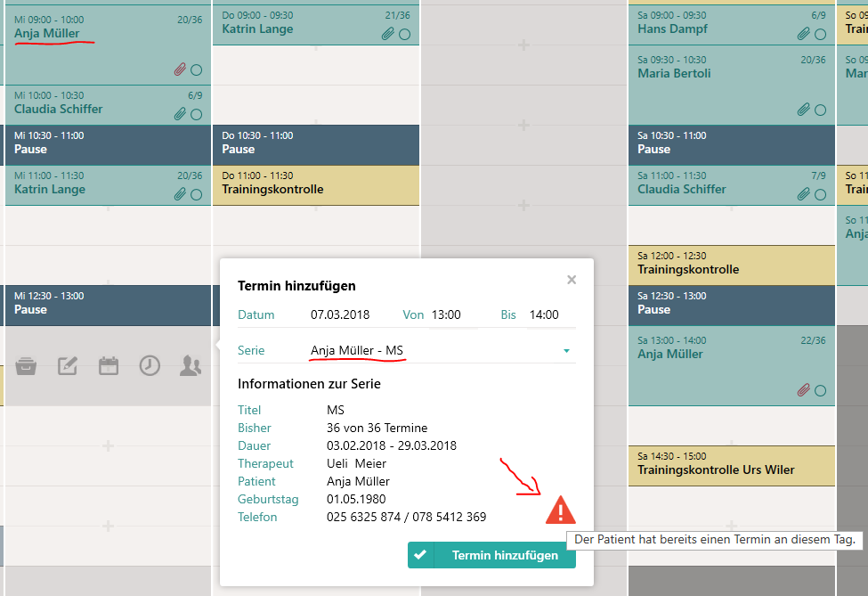Click the Bis time field 14:00
This screenshot has height=596, width=868.
(551, 314)
